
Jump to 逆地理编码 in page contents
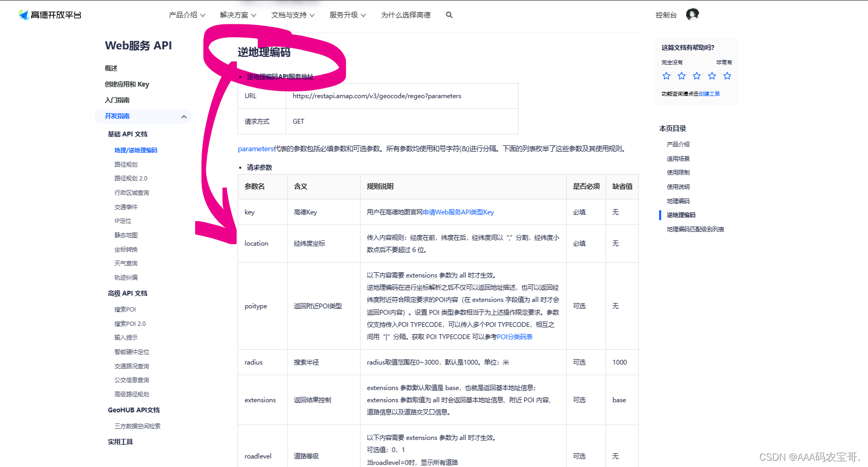click(x=681, y=215)
